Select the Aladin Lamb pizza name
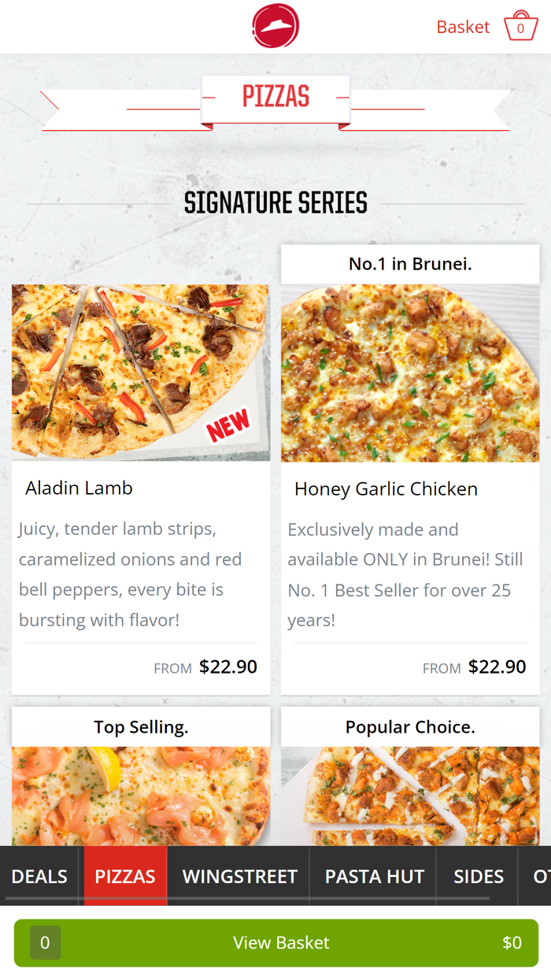Screen dimensions: 551x980 tap(79, 488)
